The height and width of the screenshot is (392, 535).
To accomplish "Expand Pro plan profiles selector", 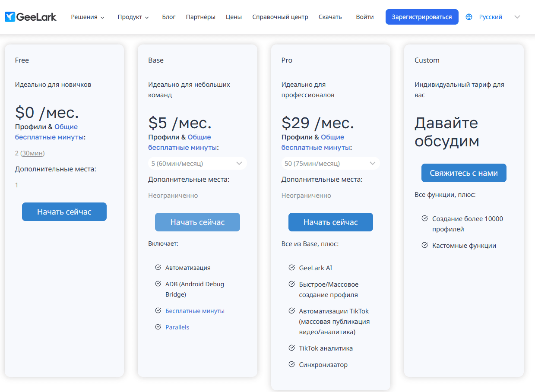I will pos(330,164).
